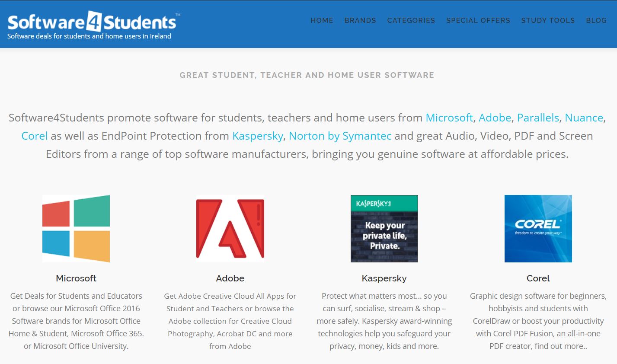Open the SPECIAL OFFERS menu
The width and height of the screenshot is (617, 364).
tap(478, 20)
